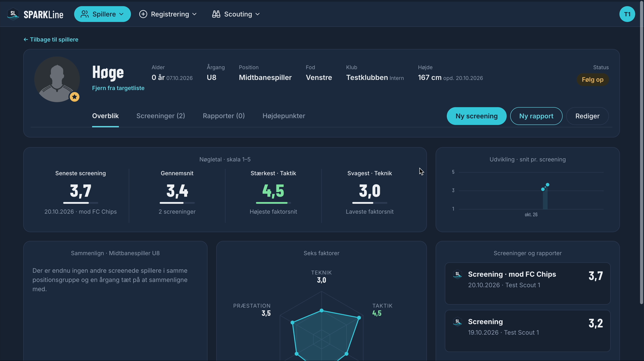
Task: Open the Rapporter (0) tab
Action: (x=224, y=116)
